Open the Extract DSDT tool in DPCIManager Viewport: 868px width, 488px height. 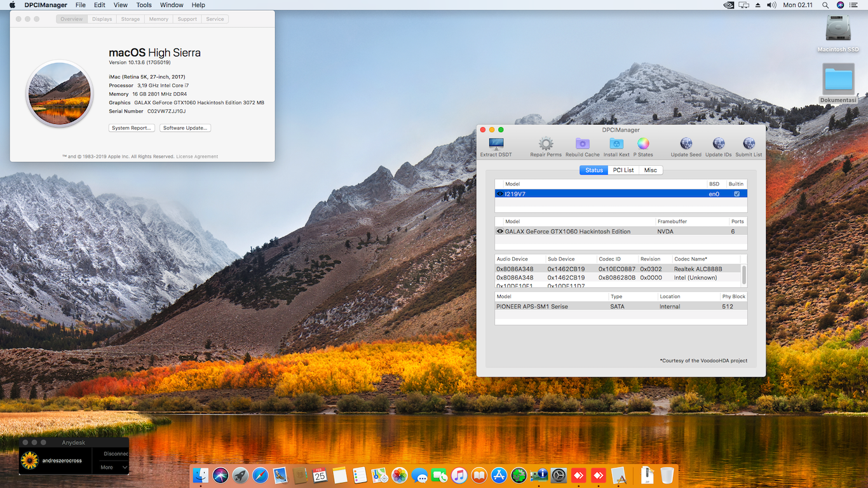(495, 146)
